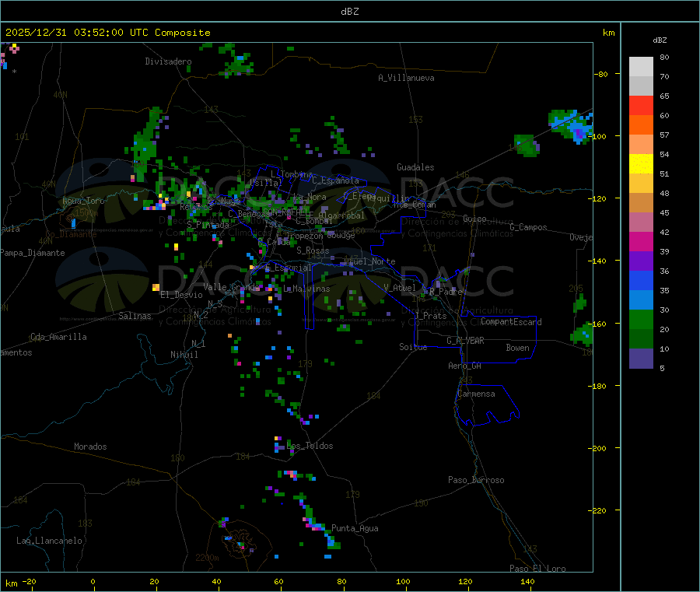Screen dimensions: 700x592
Task: Click the El_Desvio label
Action: (182, 295)
